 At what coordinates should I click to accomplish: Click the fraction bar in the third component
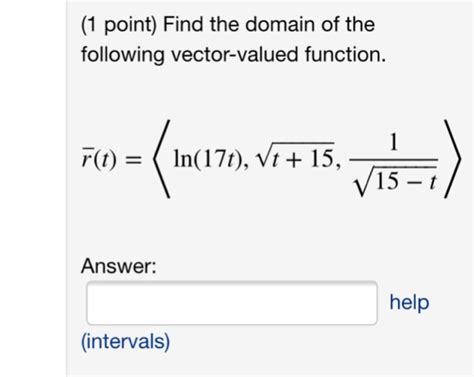click(x=394, y=160)
